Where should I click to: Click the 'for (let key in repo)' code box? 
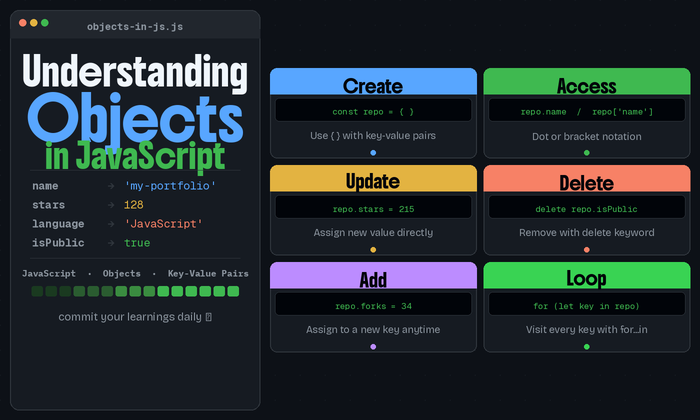[x=587, y=304]
